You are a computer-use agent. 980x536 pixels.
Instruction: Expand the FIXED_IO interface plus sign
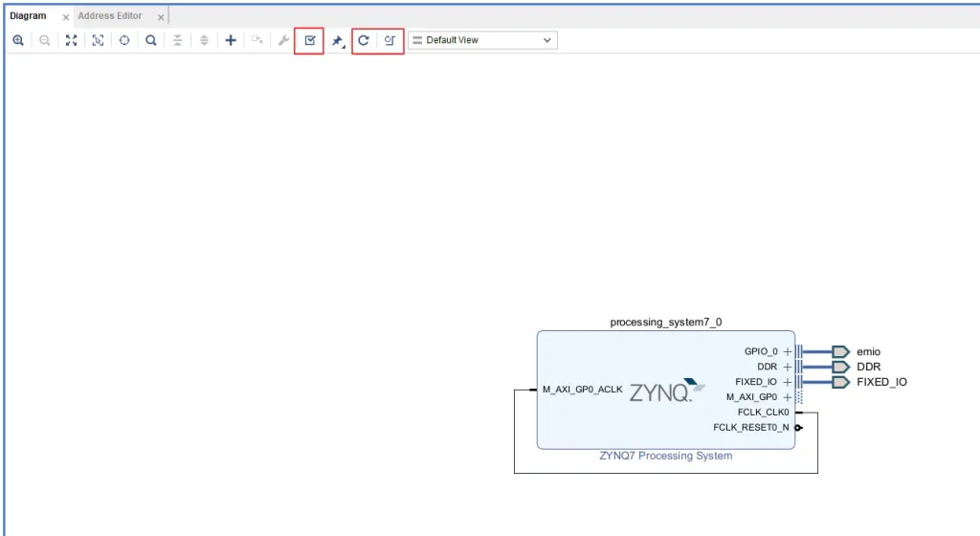[788, 382]
